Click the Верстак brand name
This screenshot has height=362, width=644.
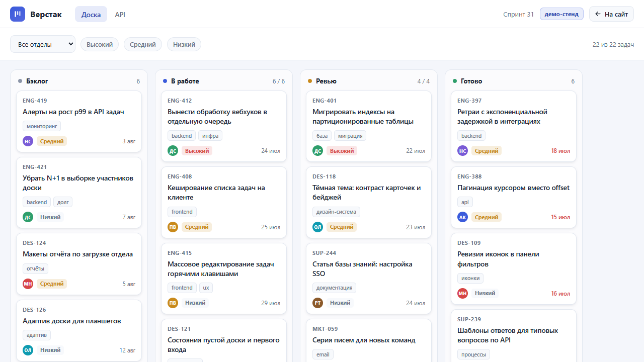[x=46, y=14]
